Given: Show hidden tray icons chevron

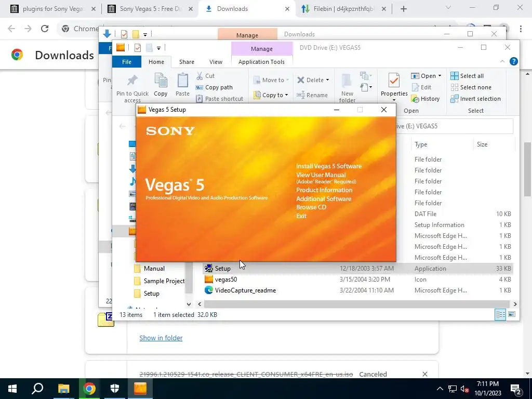Looking at the screenshot, I should (x=440, y=389).
